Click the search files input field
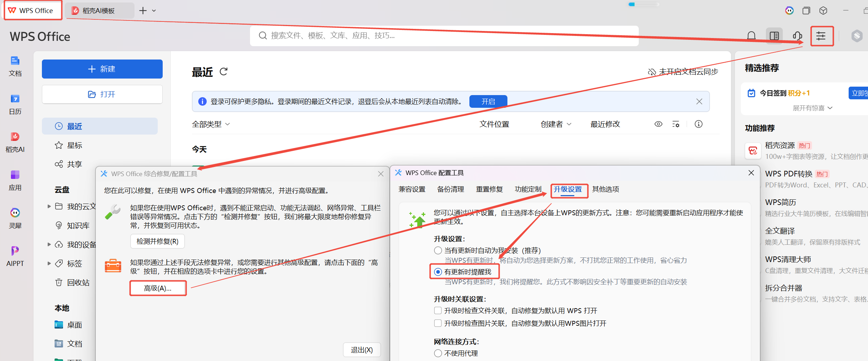This screenshot has width=868, height=361. coord(444,36)
